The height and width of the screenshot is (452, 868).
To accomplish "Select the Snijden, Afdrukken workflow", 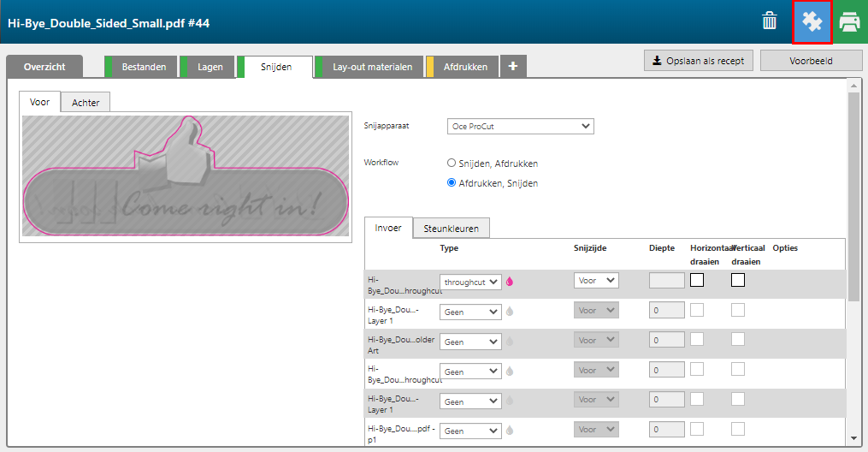I will (x=452, y=163).
